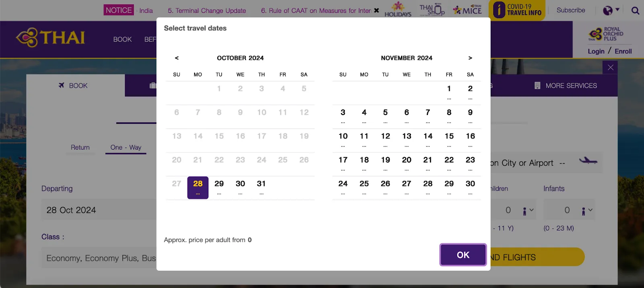Go to next month arrow

(470, 58)
